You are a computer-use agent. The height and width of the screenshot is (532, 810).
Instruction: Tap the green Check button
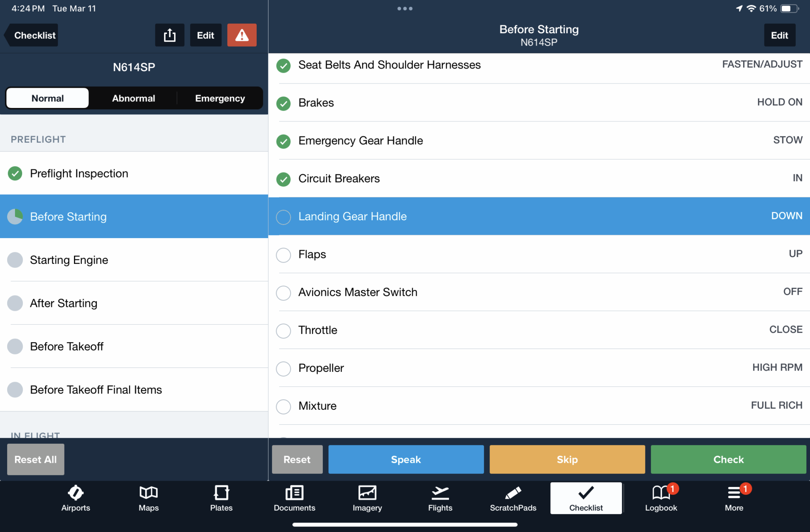tap(729, 459)
